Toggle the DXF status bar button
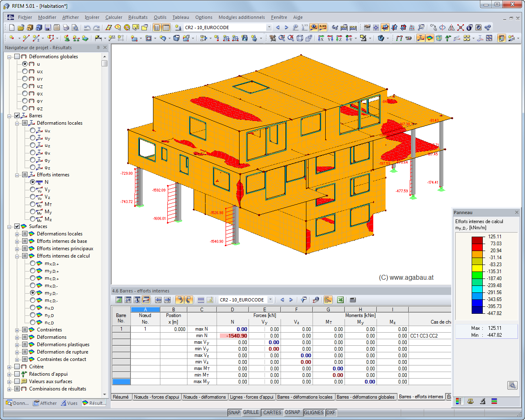This screenshot has width=525, height=420. 331,413
